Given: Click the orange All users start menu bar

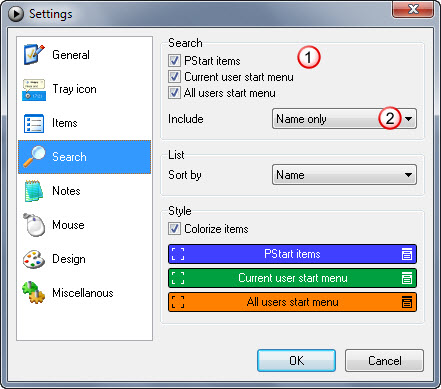Looking at the screenshot, I should point(292,302).
